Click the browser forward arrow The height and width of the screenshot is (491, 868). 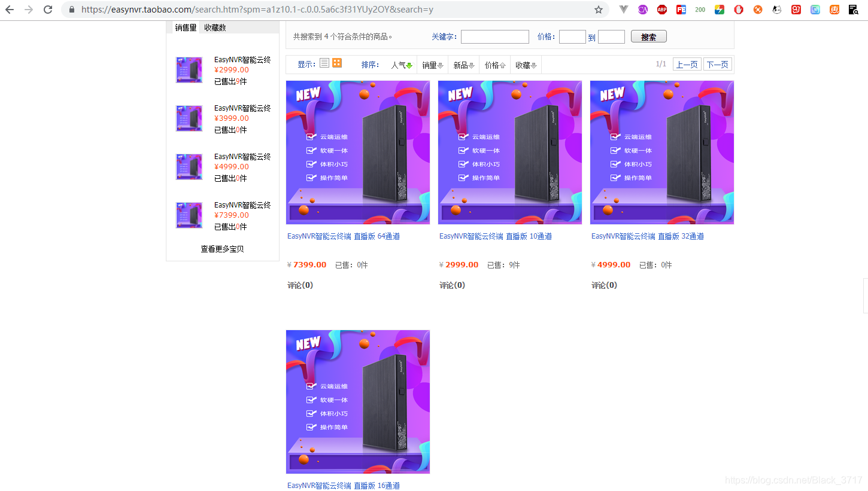tap(29, 10)
